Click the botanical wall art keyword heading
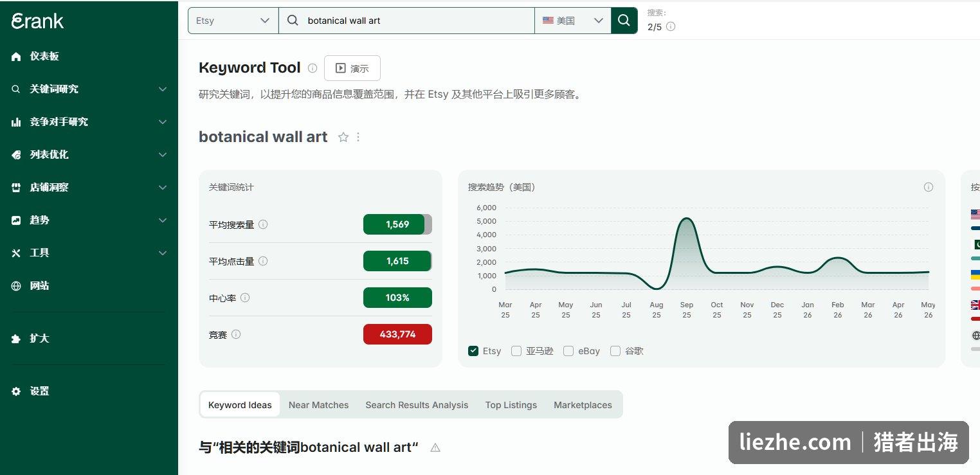This screenshot has height=475, width=980. (x=263, y=137)
